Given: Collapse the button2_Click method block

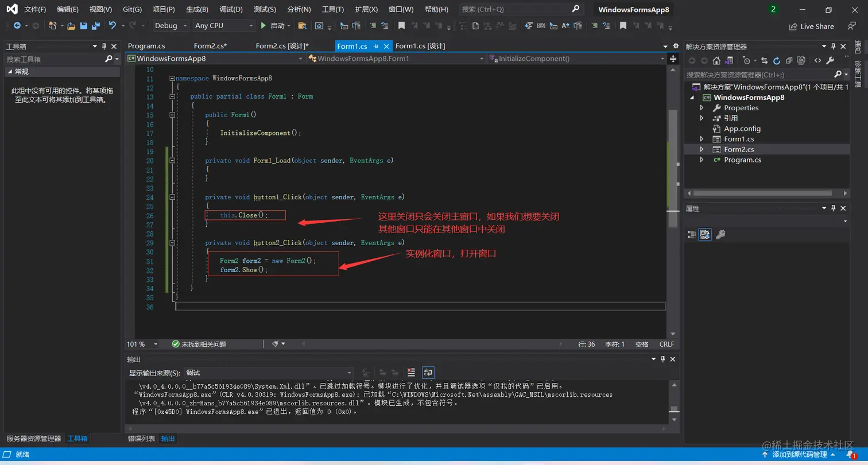Looking at the screenshot, I should (172, 243).
